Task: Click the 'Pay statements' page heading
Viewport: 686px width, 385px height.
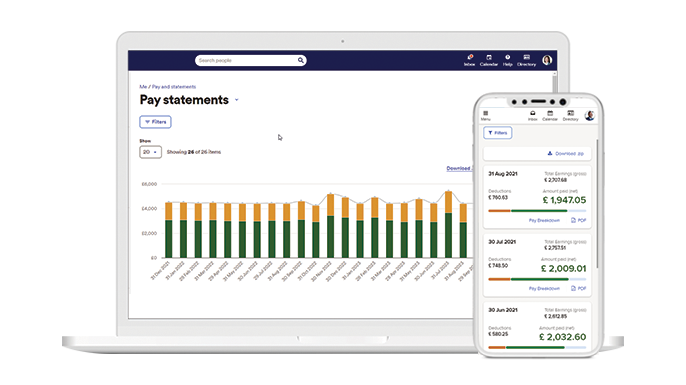Action: (184, 100)
